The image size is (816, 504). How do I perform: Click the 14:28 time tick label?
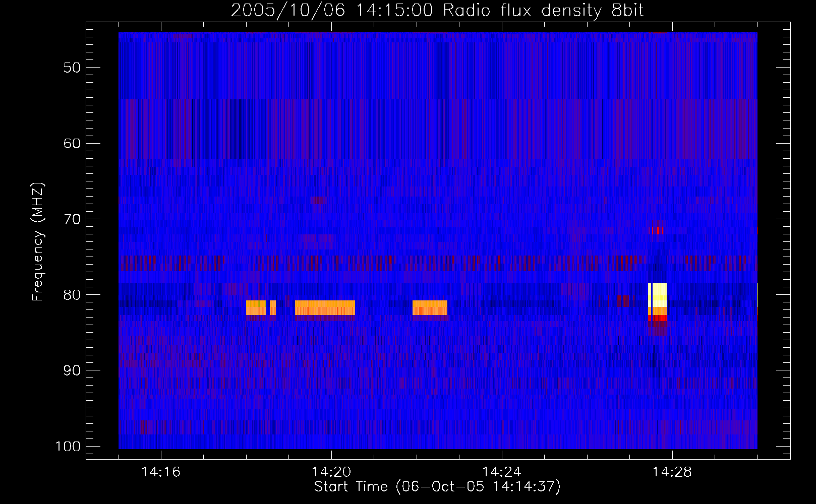[672, 472]
